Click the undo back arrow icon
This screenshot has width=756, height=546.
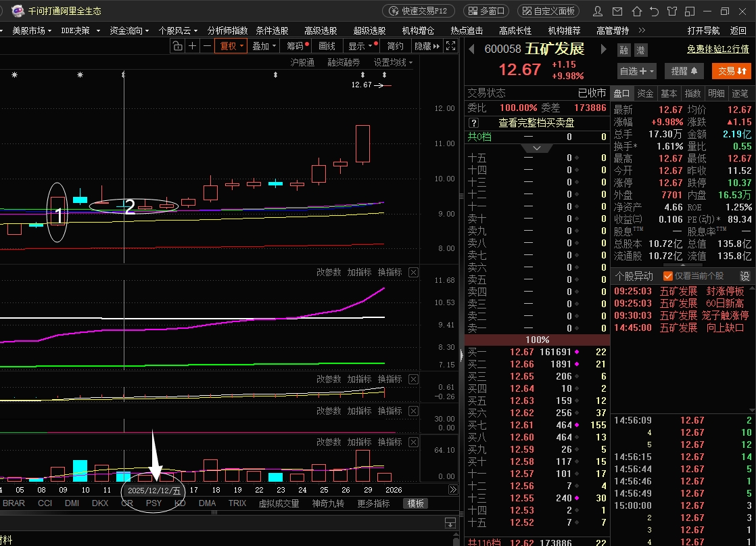(x=655, y=11)
